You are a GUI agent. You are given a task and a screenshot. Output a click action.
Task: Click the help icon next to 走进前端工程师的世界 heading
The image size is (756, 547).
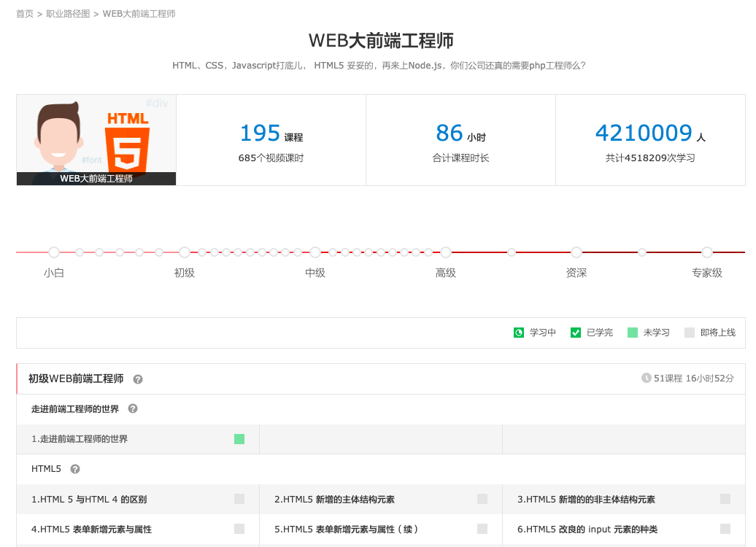(x=133, y=409)
